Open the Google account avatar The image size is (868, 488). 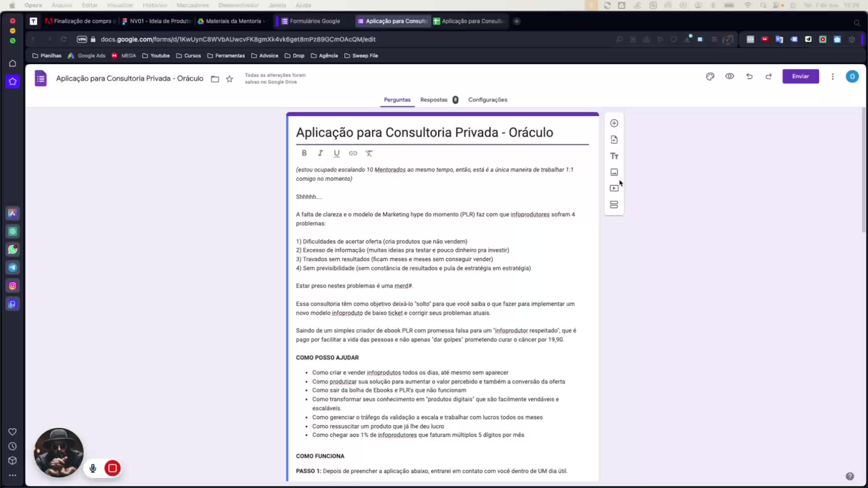click(x=852, y=76)
